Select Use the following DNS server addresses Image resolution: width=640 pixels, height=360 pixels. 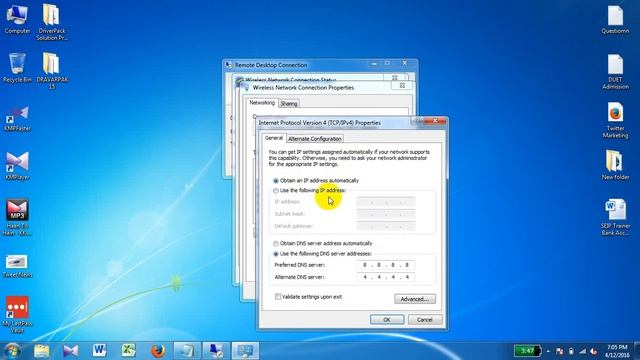point(322,254)
